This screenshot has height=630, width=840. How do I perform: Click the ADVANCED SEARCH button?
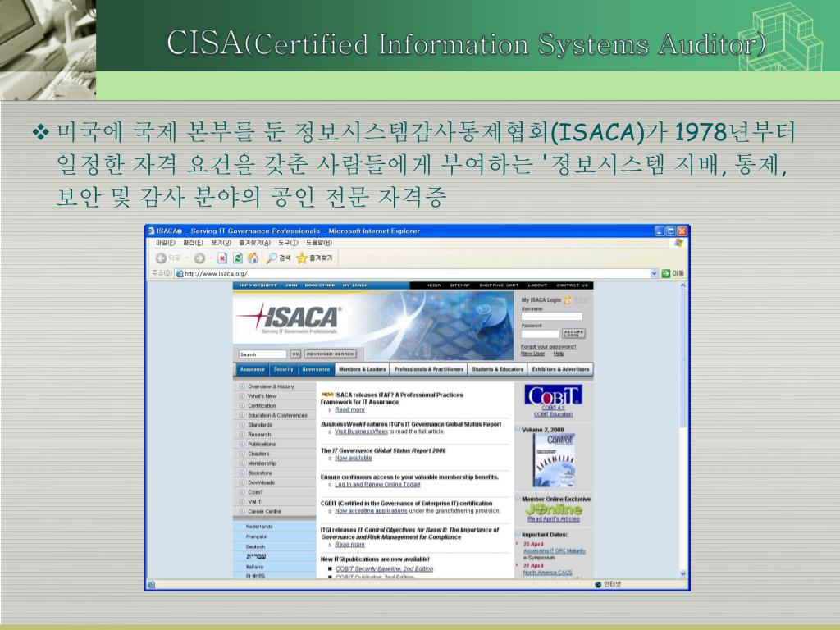click(330, 354)
